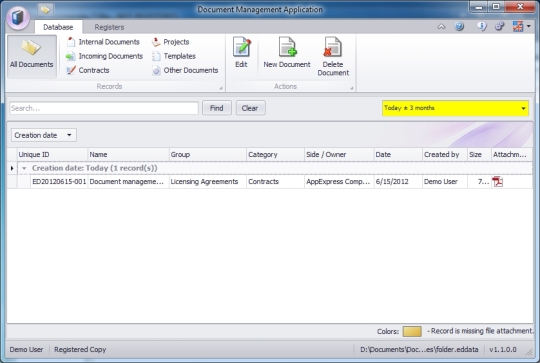540x363 pixels.
Task: Switch to the Database tab
Action: coord(58,27)
